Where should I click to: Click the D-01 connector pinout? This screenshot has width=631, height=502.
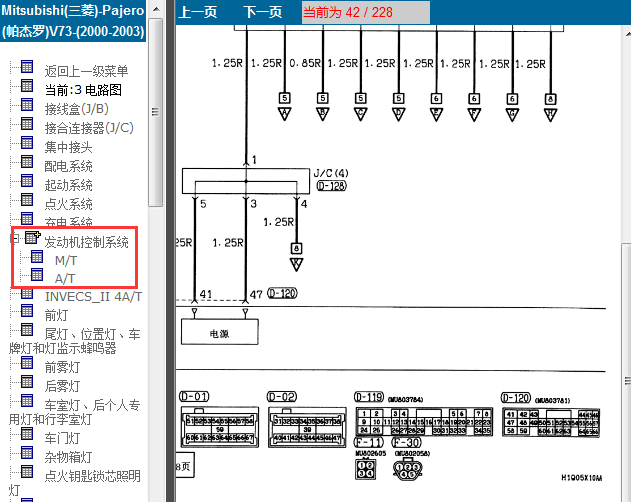tap(219, 426)
